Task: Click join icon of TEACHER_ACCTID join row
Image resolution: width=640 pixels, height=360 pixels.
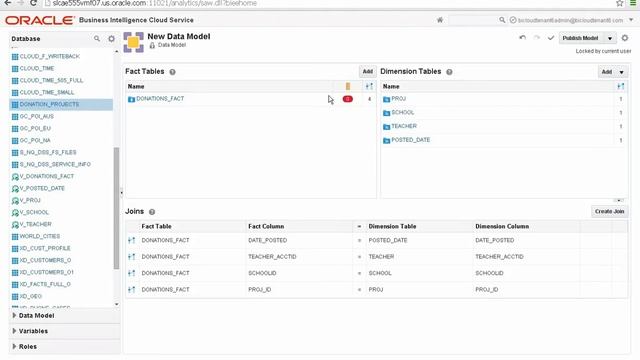Action: pos(131,257)
